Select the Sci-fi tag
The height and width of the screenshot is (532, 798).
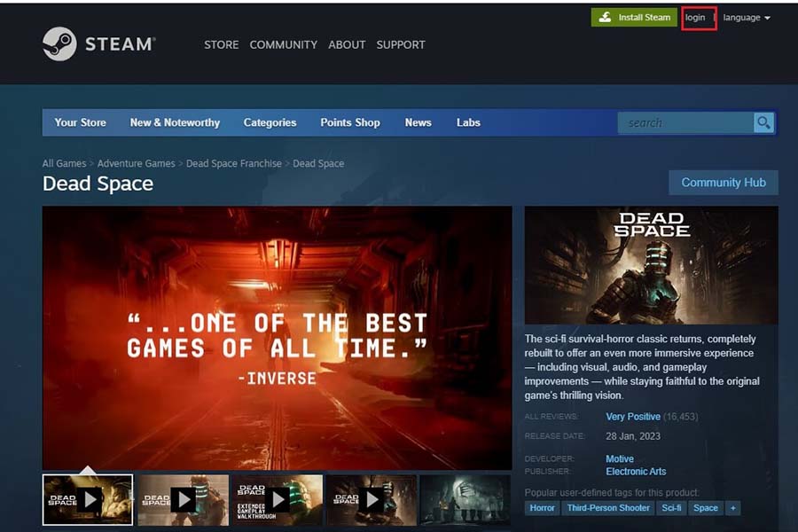(x=671, y=508)
